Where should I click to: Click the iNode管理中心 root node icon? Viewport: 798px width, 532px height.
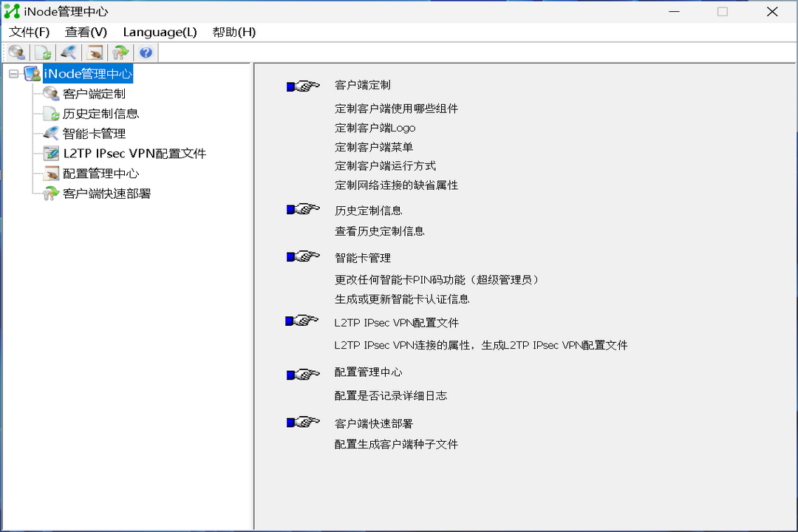[30, 74]
